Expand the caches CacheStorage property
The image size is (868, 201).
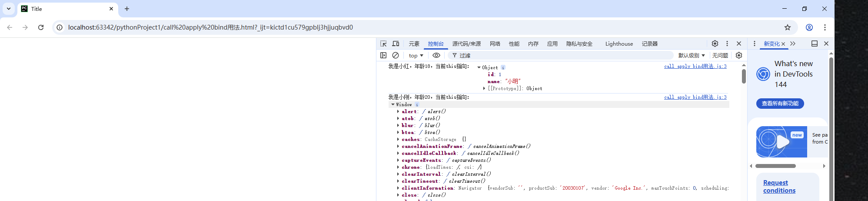pos(398,139)
